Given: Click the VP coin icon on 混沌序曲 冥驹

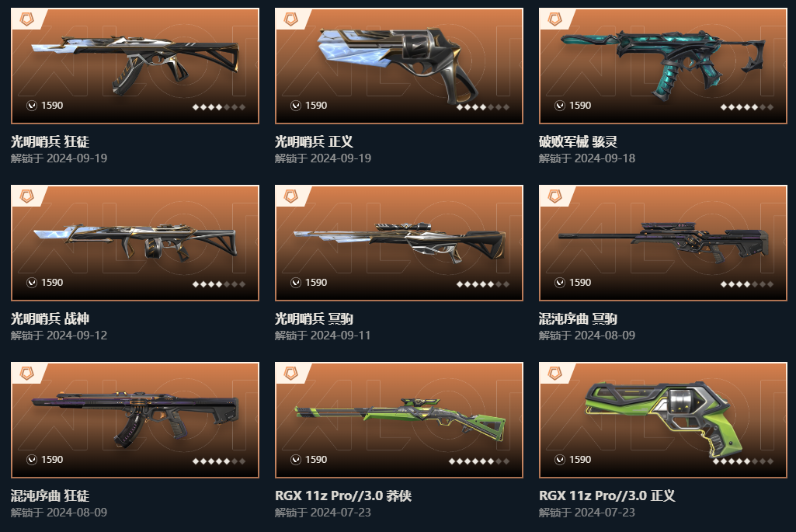Looking at the screenshot, I should [560, 283].
